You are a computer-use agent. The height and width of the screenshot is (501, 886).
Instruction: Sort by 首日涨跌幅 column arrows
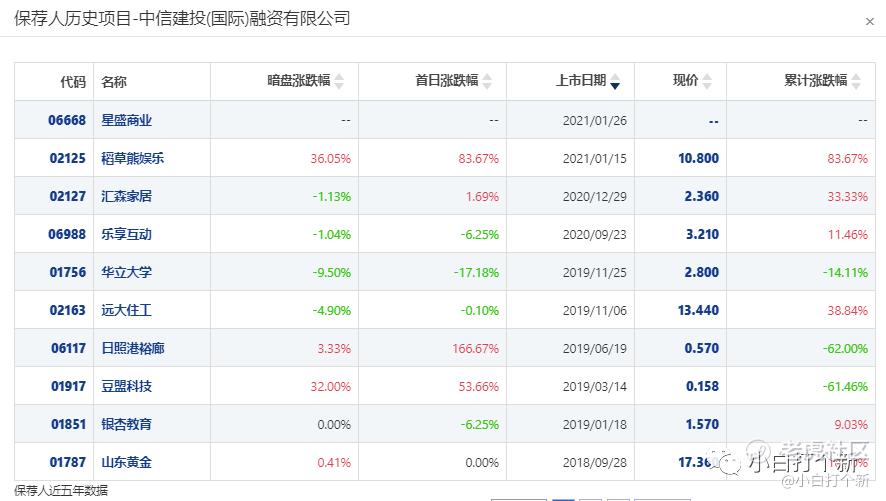point(487,81)
